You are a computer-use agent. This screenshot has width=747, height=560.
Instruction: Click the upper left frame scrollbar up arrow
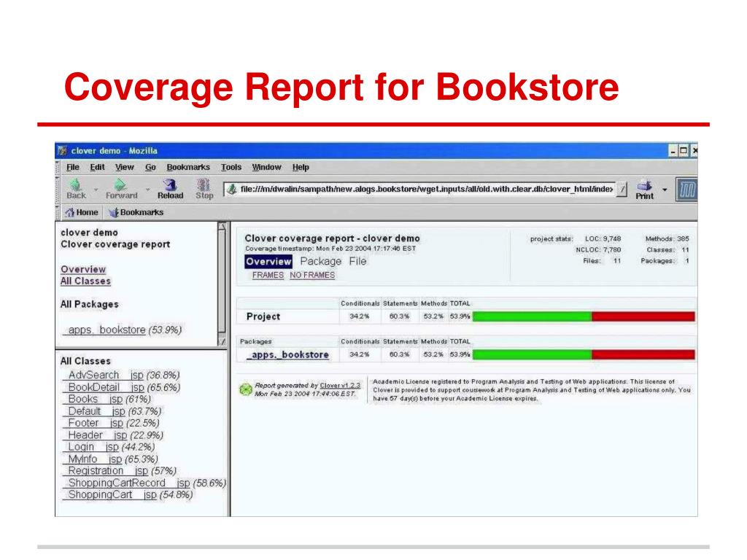[222, 227]
